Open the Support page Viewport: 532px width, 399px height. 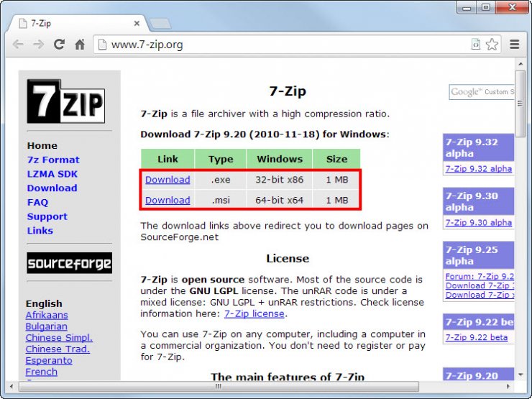[47, 216]
